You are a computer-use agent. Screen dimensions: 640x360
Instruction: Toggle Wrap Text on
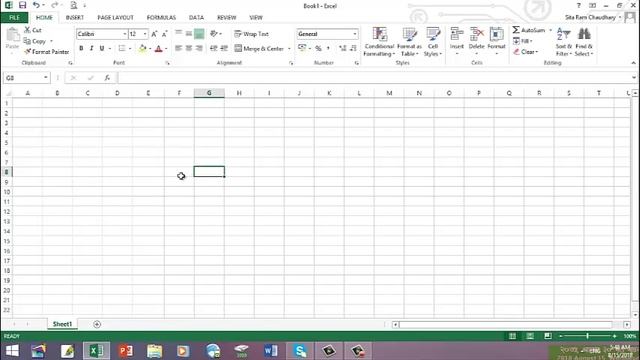tap(251, 34)
